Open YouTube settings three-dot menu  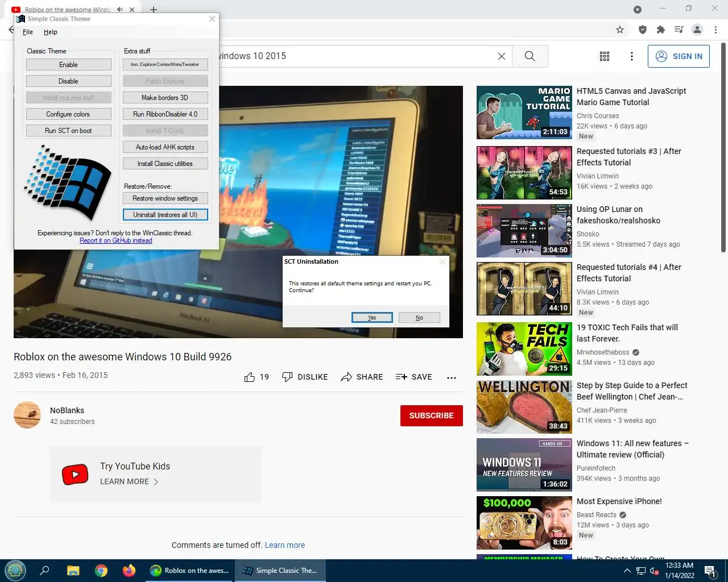[632, 56]
